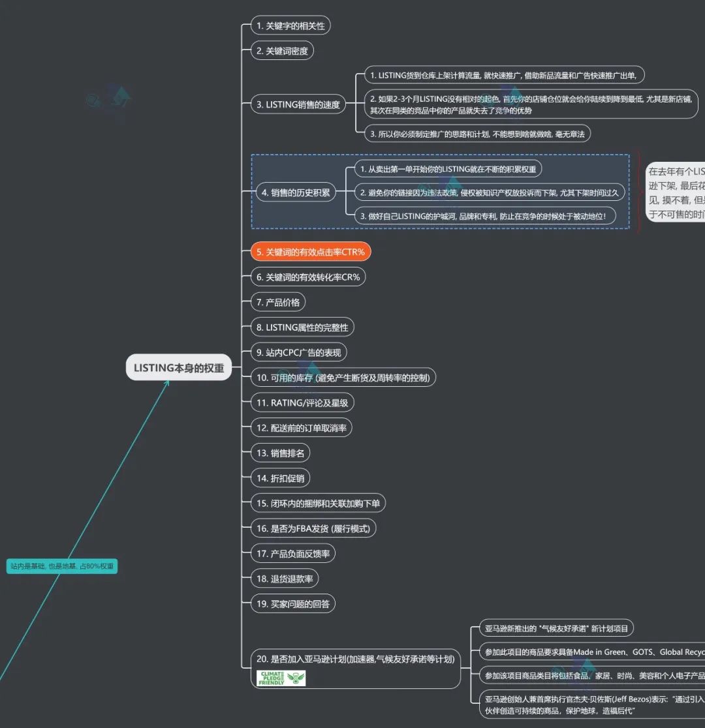Select subnode 1. 从卖出第一单开始
The width and height of the screenshot is (705, 728).
point(448,169)
